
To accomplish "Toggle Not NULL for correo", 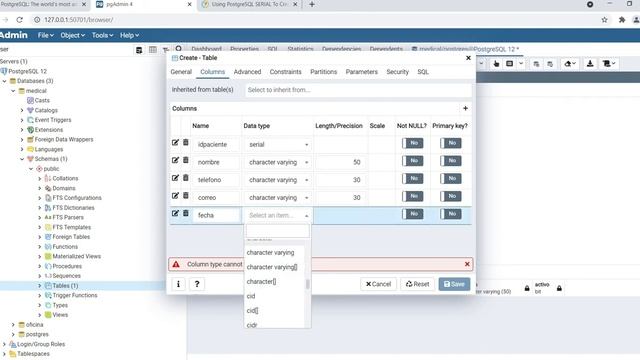I will [x=412, y=196].
